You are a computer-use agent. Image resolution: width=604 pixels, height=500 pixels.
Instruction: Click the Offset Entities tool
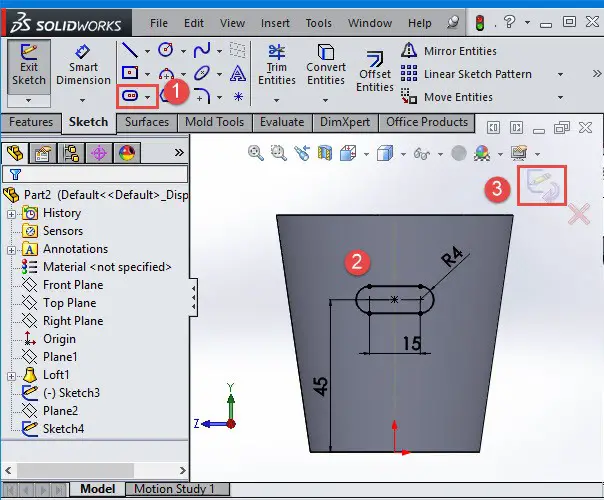pyautogui.click(x=375, y=71)
